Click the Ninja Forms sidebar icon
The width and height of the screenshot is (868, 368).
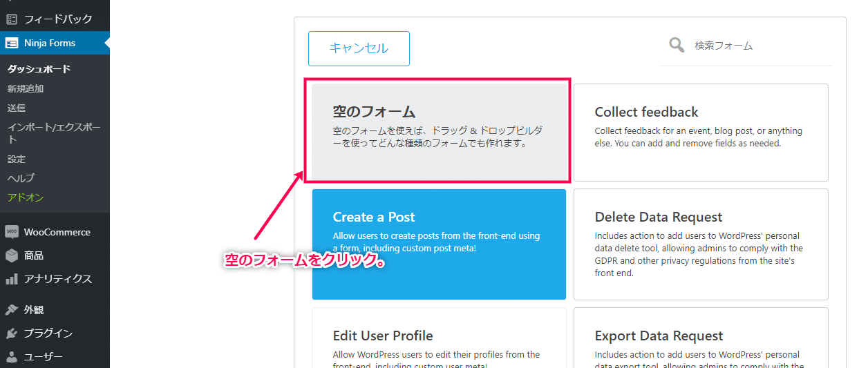pyautogui.click(x=12, y=43)
